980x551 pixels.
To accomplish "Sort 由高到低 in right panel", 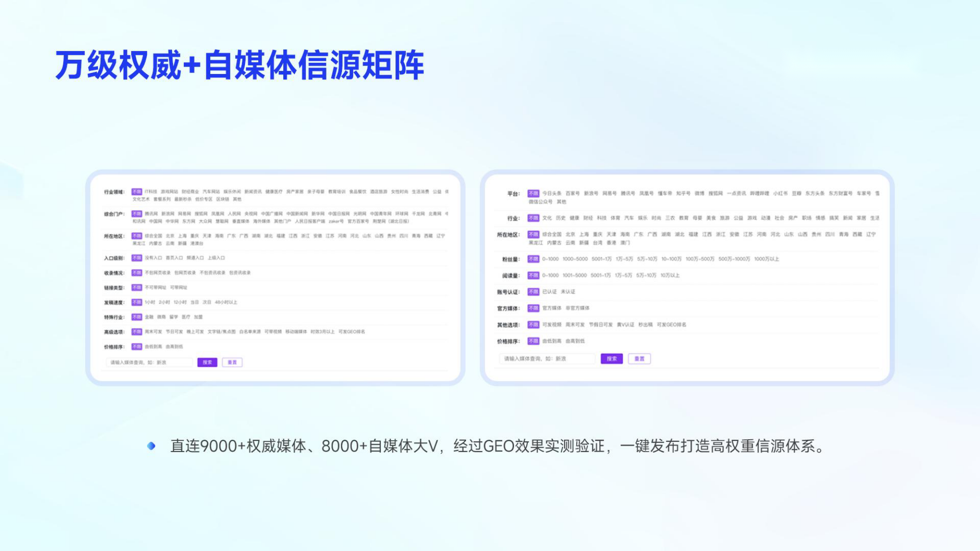I will pos(575,341).
